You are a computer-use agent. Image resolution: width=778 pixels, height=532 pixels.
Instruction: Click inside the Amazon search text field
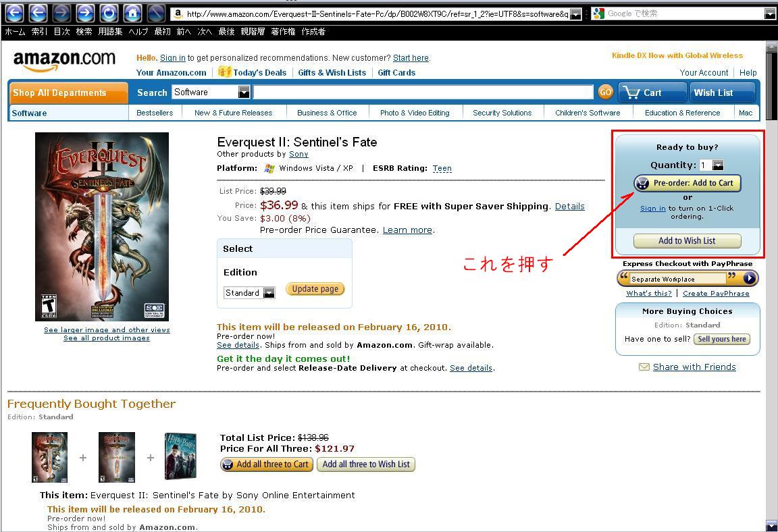pyautogui.click(x=423, y=92)
